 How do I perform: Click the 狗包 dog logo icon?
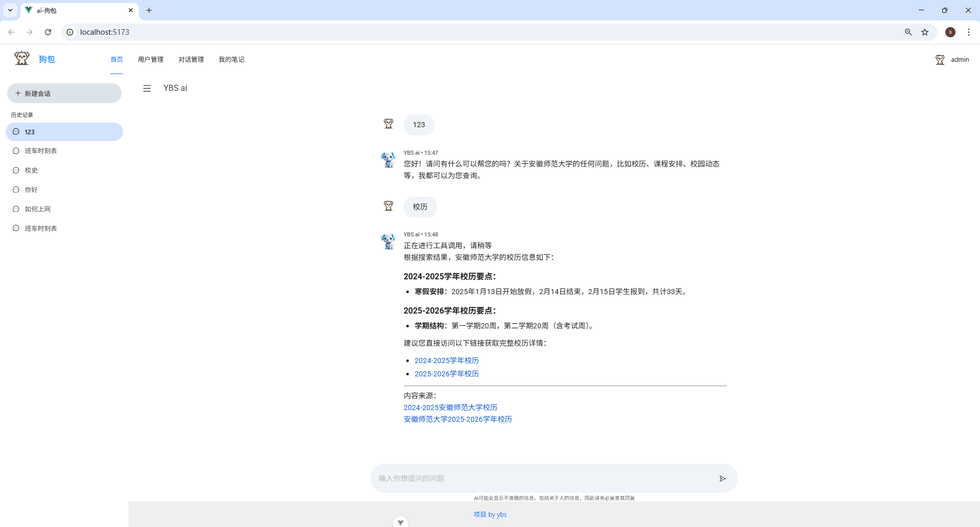tap(21, 58)
